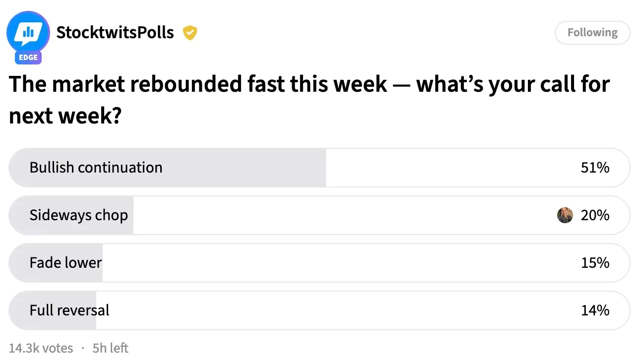The width and height of the screenshot is (642, 364).
Task: Click the "5h left" time remaining
Action: (x=110, y=348)
